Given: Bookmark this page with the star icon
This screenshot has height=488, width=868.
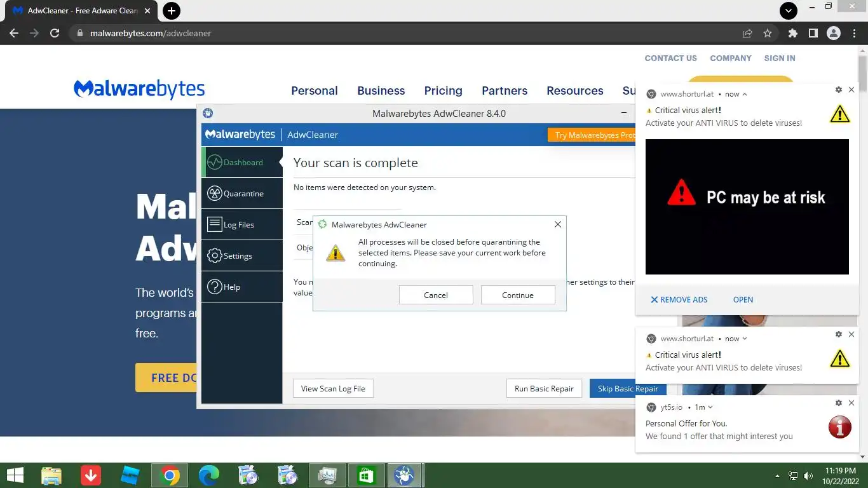Looking at the screenshot, I should coord(768,33).
